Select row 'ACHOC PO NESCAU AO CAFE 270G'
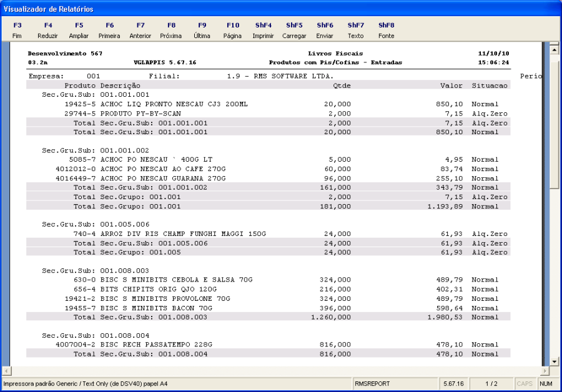 point(268,169)
